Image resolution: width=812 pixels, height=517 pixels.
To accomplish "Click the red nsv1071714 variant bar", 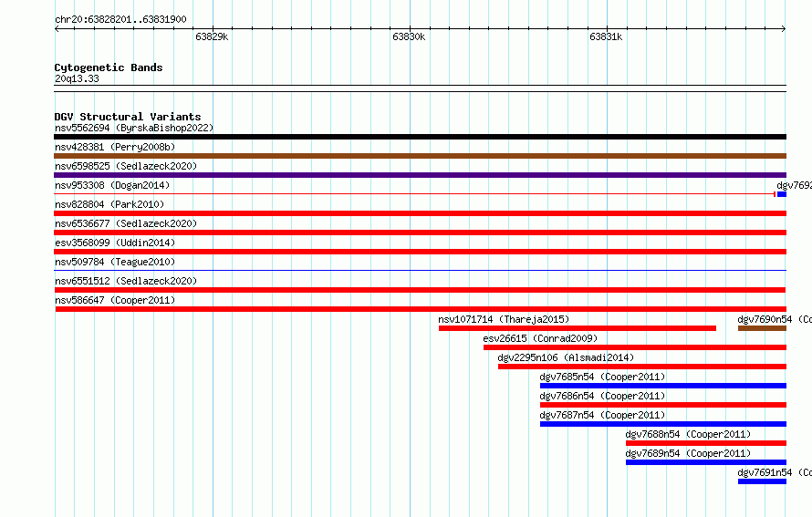I will pyautogui.click(x=578, y=328).
